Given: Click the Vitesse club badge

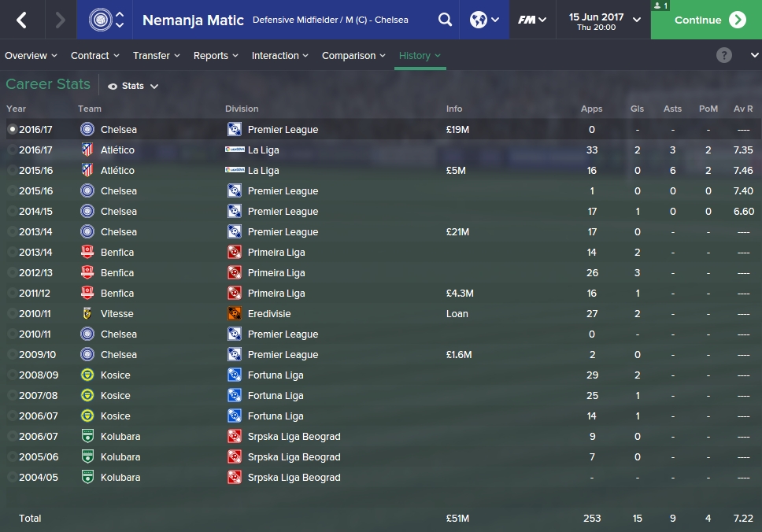Looking at the screenshot, I should tap(87, 313).
